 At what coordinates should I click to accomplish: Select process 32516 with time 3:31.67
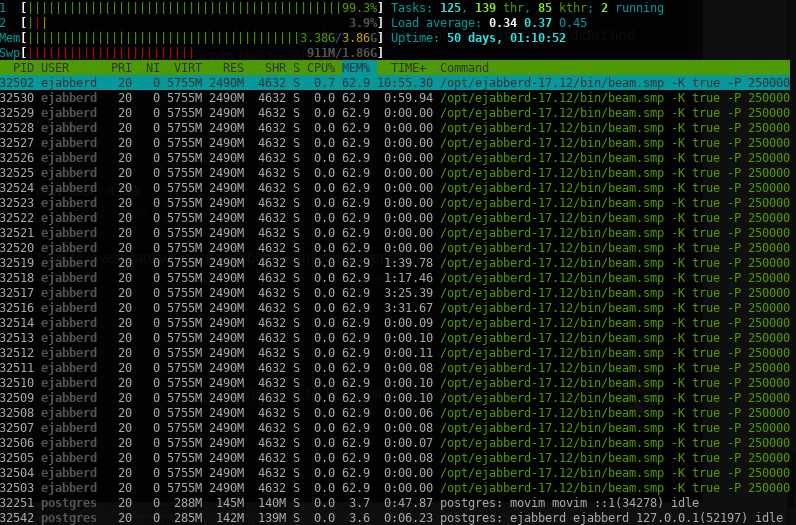pyautogui.click(x=395, y=308)
